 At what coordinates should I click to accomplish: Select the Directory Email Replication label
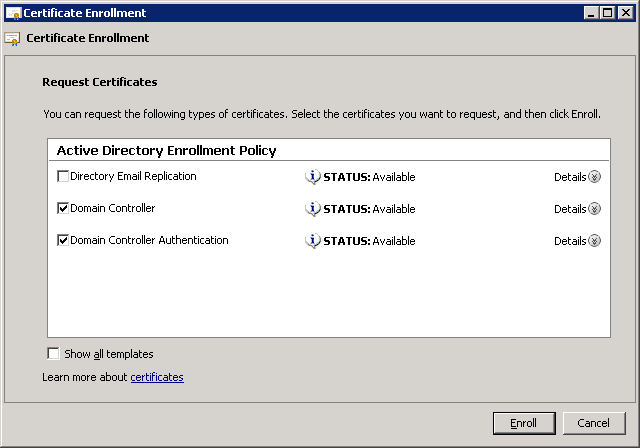pyautogui.click(x=133, y=177)
